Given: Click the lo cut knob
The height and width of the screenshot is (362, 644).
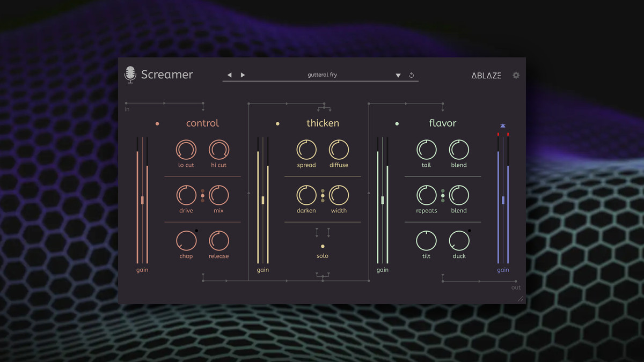Looking at the screenshot, I should tap(186, 150).
